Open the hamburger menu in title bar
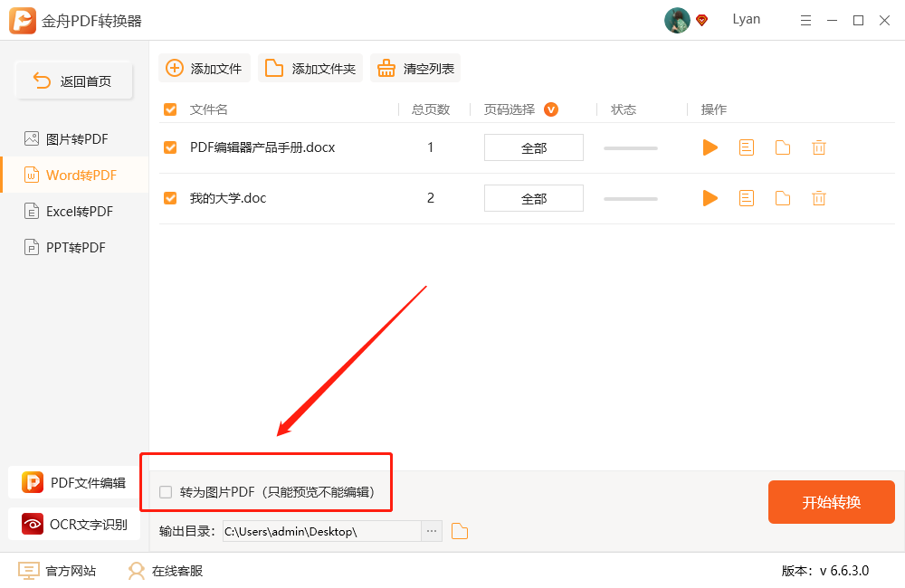This screenshot has width=905, height=588. (805, 21)
